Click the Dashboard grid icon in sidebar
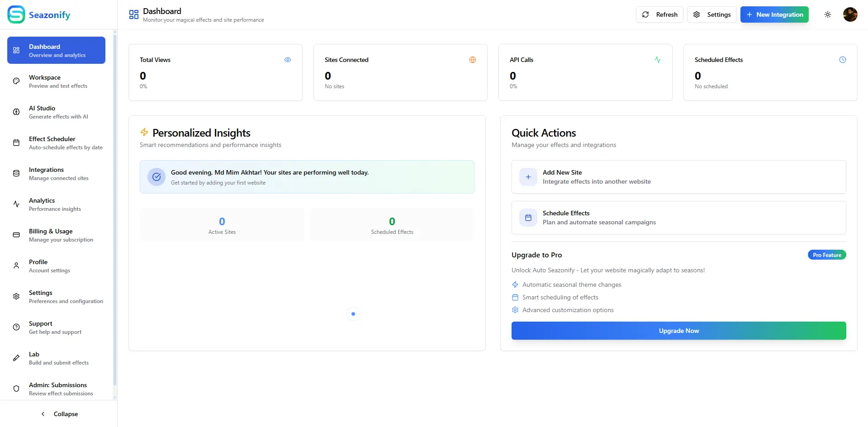868x427 pixels. pyautogui.click(x=16, y=50)
